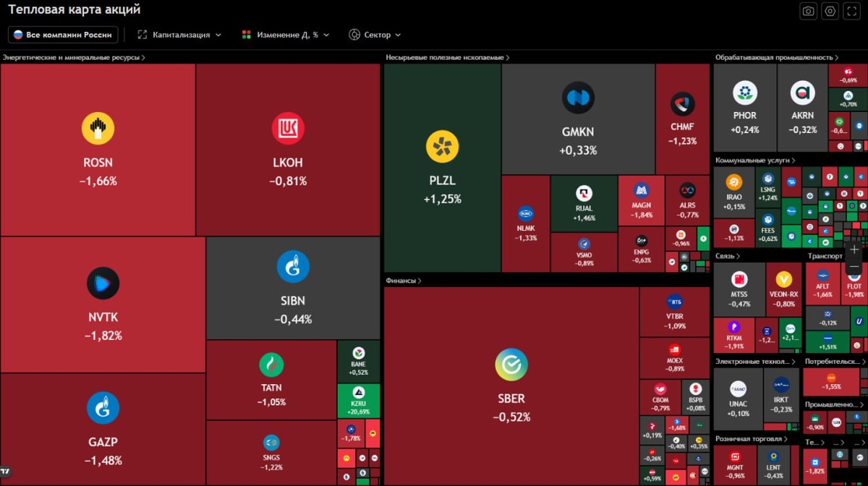The height and width of the screenshot is (486, 868).
Task: Select the IRAO +0,15% tile
Action: tap(734, 192)
